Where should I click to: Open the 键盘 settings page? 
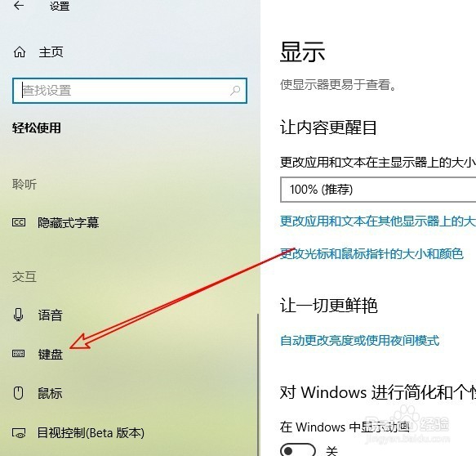point(51,354)
